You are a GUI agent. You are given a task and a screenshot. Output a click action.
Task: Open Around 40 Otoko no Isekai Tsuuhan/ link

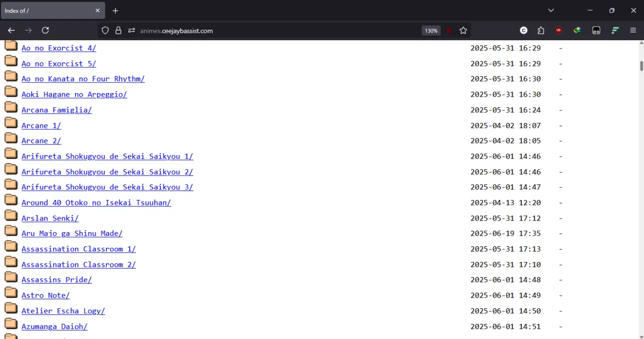click(x=96, y=203)
